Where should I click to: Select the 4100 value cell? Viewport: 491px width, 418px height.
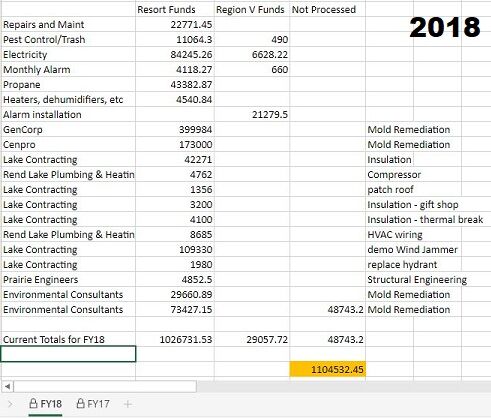tap(175, 219)
